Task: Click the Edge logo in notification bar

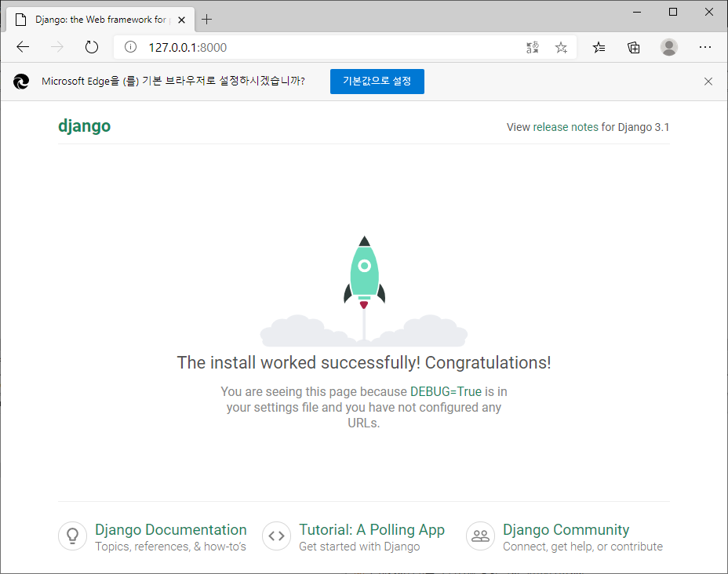Action: tap(21, 82)
